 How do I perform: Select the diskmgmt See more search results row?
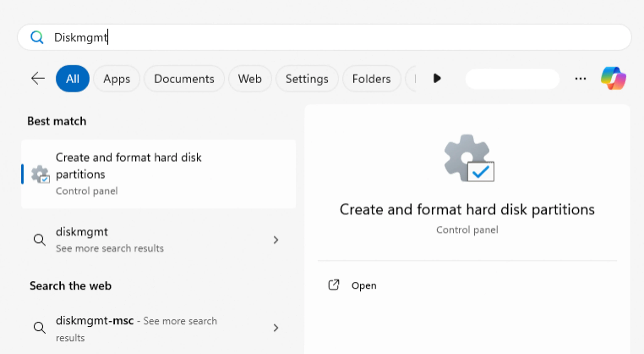(x=159, y=240)
